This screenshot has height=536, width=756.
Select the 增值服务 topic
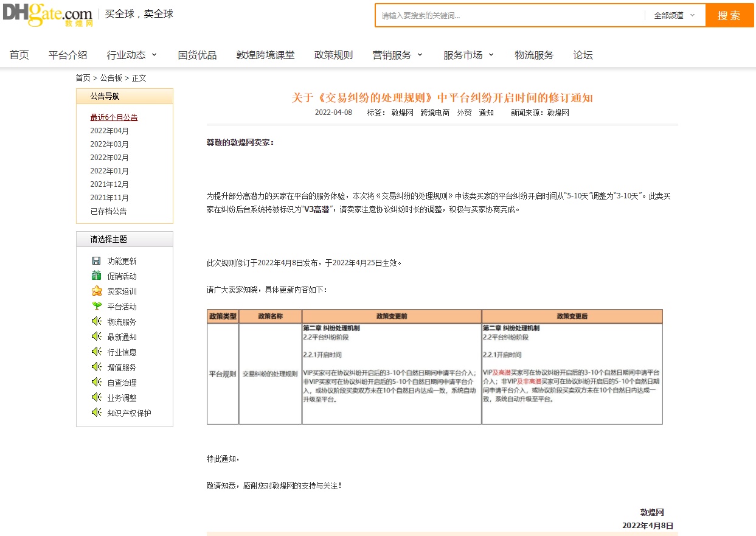coord(122,367)
